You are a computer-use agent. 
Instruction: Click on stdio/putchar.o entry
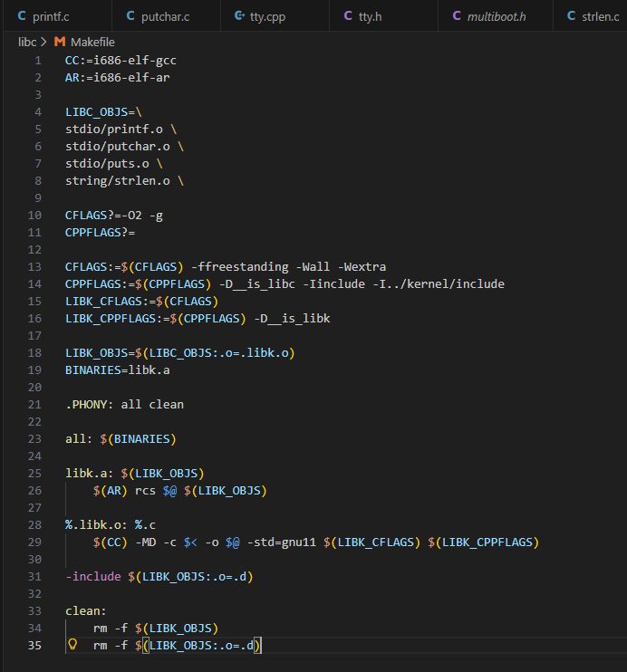pos(118,146)
